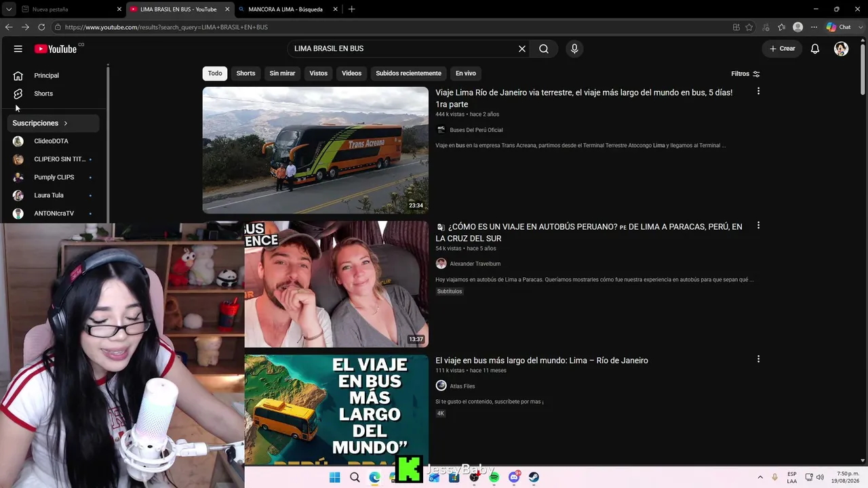Filter results by En vivo chip

(x=465, y=73)
